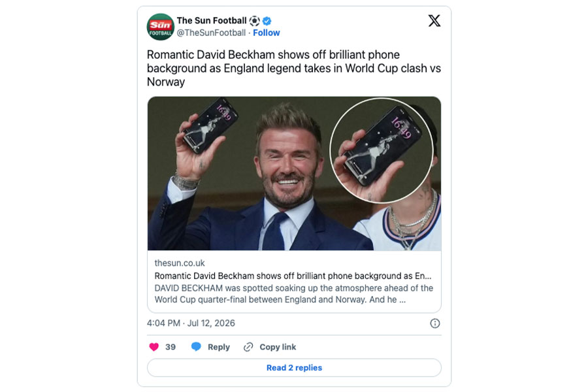Click the article description snippet

293,294
